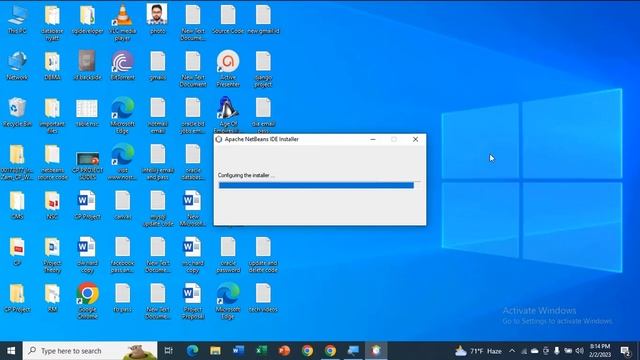
Task: Open the Google Chrome desktop shortcut
Action: click(87, 301)
